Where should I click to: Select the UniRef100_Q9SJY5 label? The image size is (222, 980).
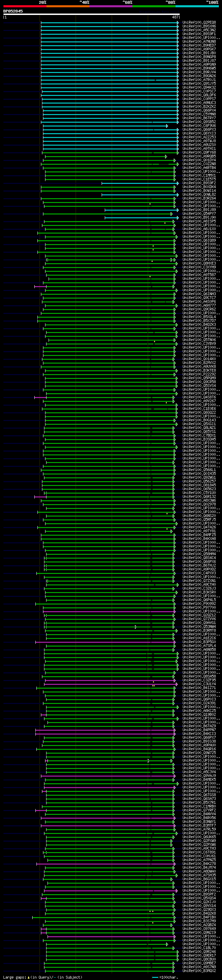(199, 84)
